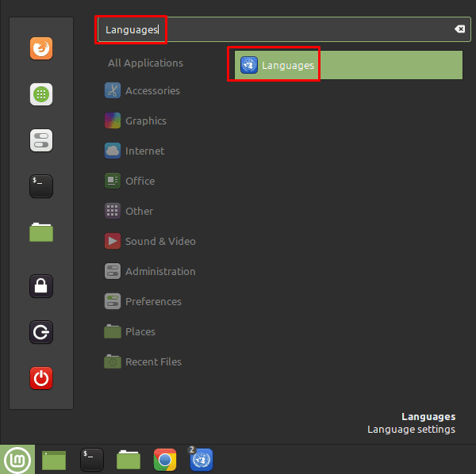Open Terminal from the taskbar
This screenshot has width=476, height=474.
point(92,460)
